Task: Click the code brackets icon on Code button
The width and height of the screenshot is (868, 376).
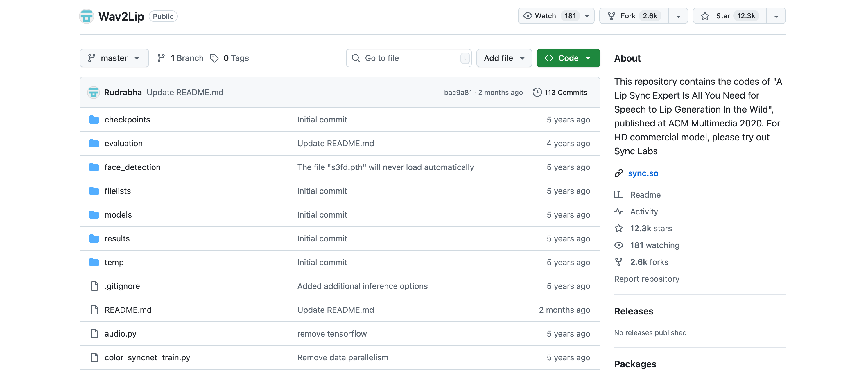Action: click(548, 58)
